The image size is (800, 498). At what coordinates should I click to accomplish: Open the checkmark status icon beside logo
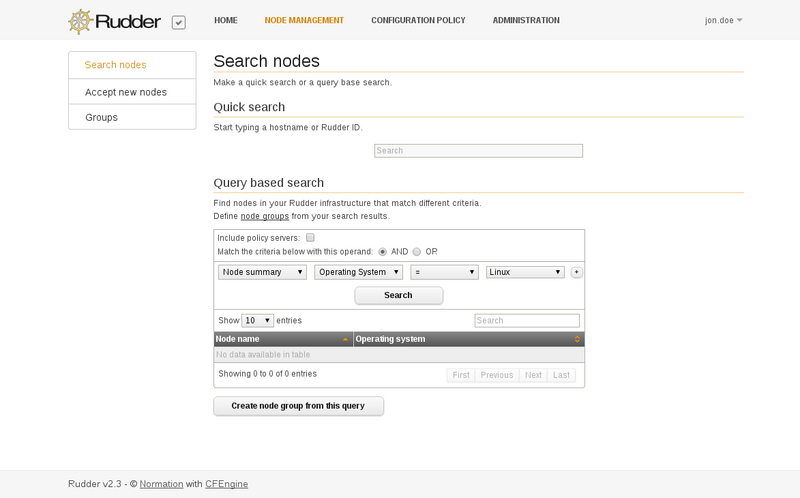click(x=179, y=22)
